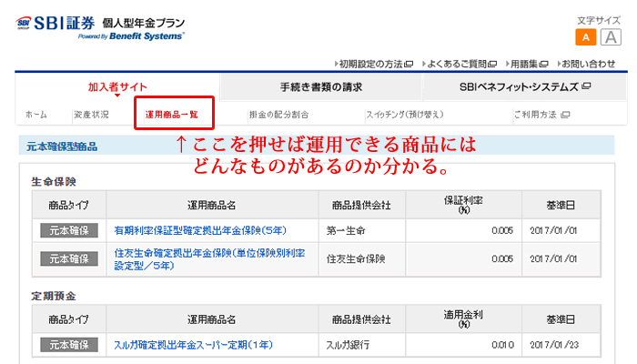637x364 pixels.
Task: Open 初期設定の方法 help link
Action: [x=373, y=64]
